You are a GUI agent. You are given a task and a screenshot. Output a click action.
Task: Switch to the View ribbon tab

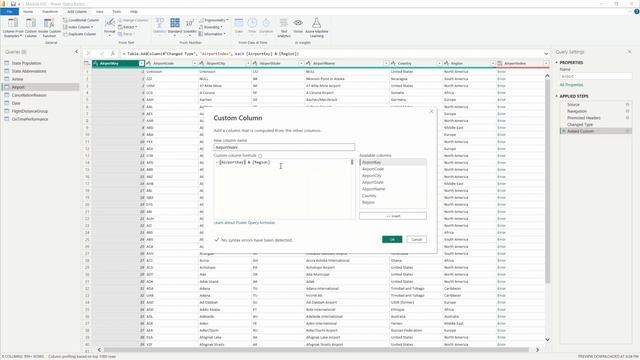coord(99,11)
